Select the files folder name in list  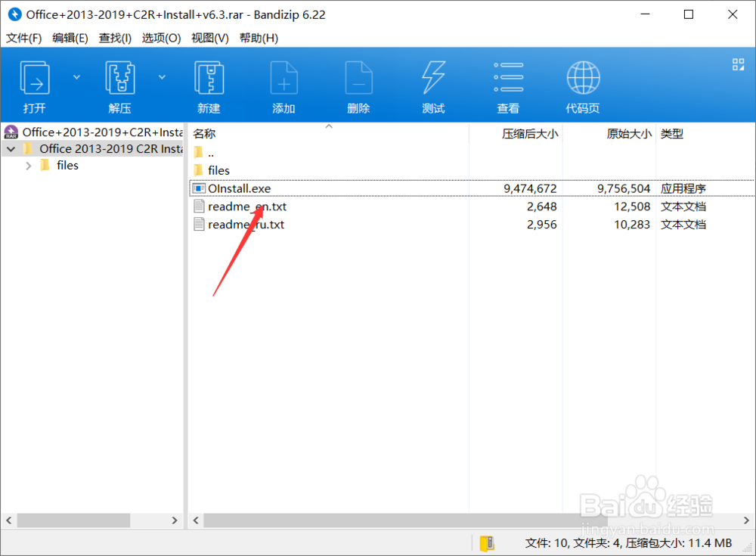click(x=218, y=170)
